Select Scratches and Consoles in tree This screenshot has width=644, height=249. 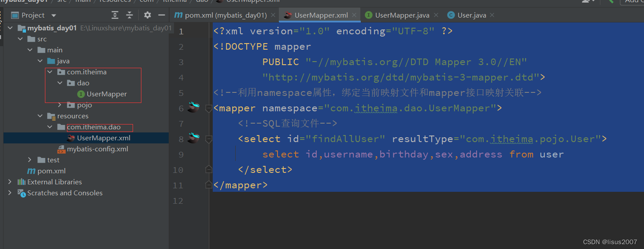pyautogui.click(x=65, y=193)
